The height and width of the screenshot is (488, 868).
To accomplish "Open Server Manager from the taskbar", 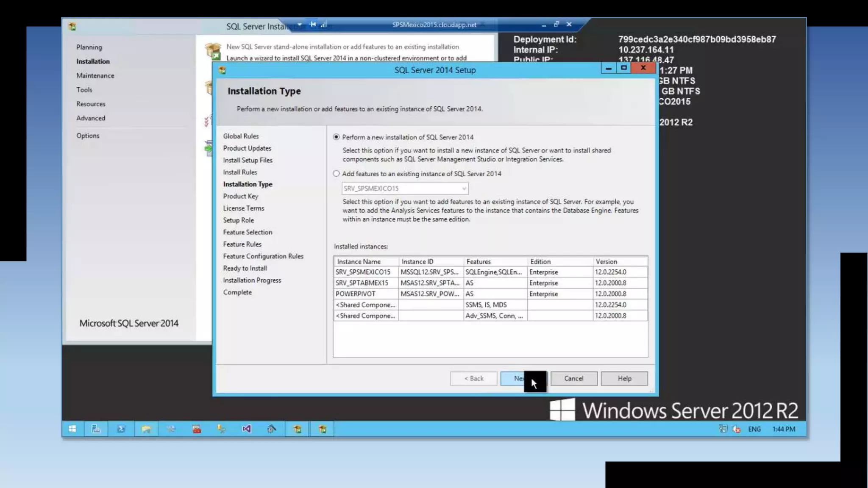I will (x=96, y=429).
